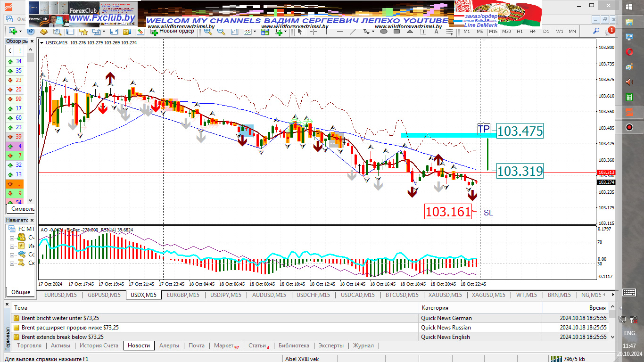The image size is (644, 362).
Task: Click the ENG language indicator in taskbar
Action: click(629, 333)
